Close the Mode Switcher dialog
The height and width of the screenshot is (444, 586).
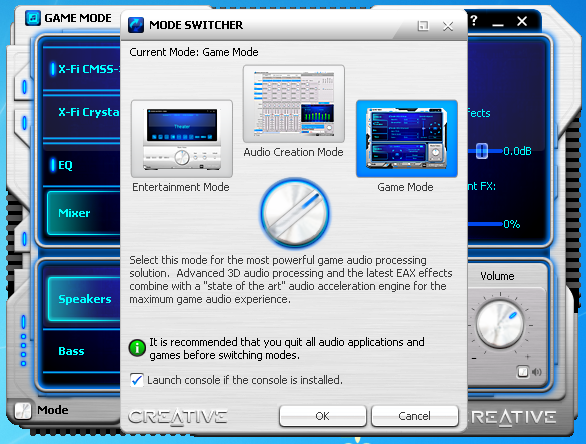(448, 26)
